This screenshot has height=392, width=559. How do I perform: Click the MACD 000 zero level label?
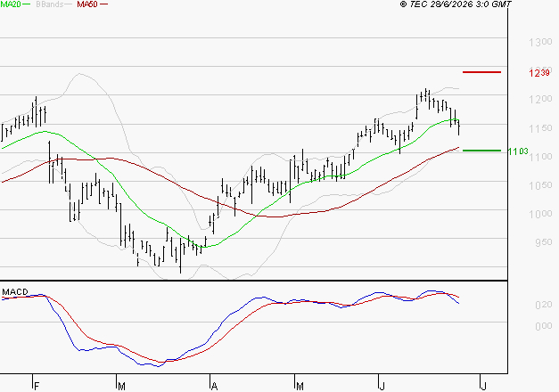(544, 326)
